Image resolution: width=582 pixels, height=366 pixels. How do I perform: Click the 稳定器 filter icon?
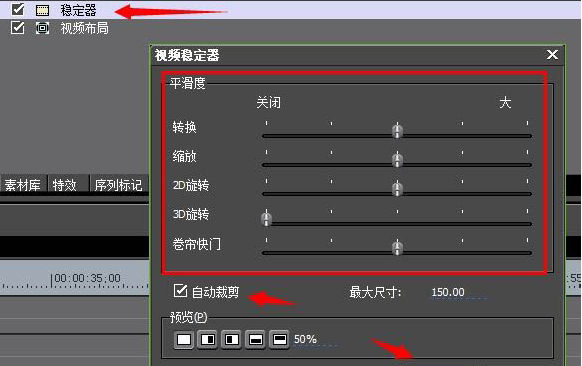tap(42, 10)
